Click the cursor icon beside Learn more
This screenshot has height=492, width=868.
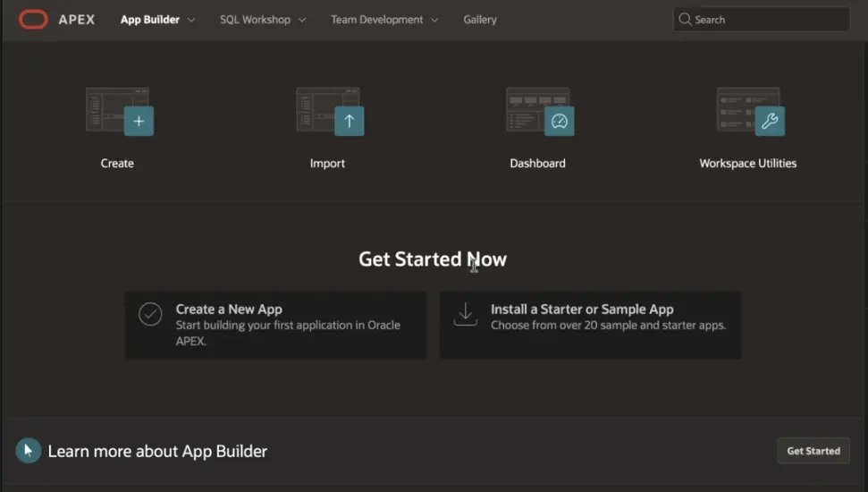(x=29, y=451)
